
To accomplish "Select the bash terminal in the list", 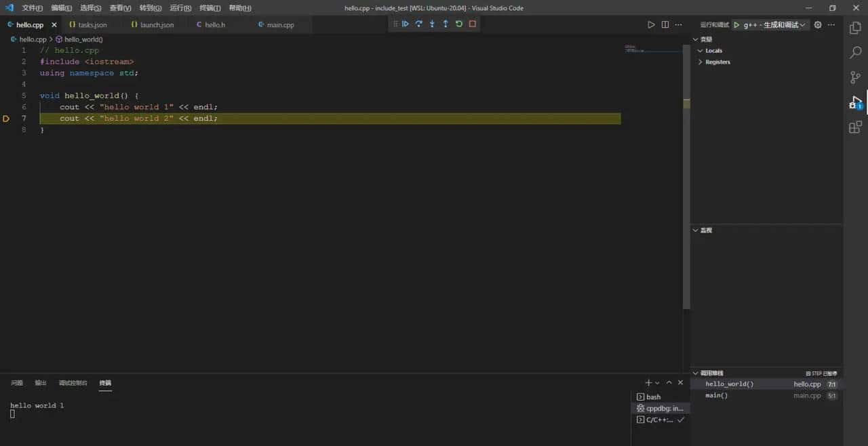I will [653, 397].
